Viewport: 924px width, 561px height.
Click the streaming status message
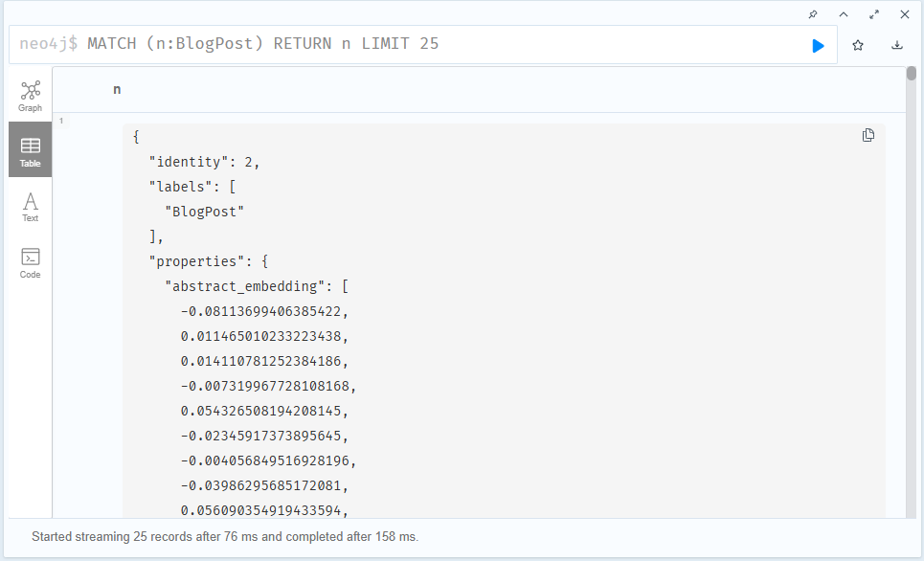(x=225, y=537)
